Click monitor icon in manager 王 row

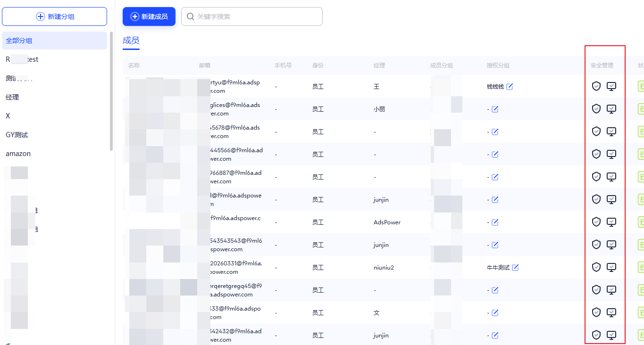(611, 86)
